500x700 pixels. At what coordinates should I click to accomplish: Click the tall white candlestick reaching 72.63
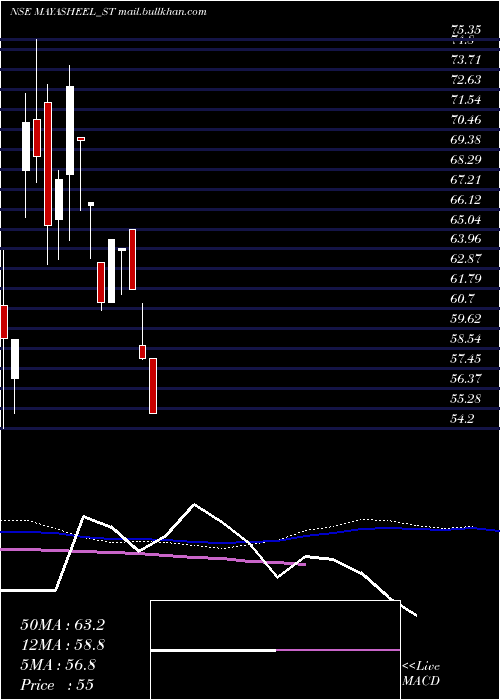tap(70, 130)
